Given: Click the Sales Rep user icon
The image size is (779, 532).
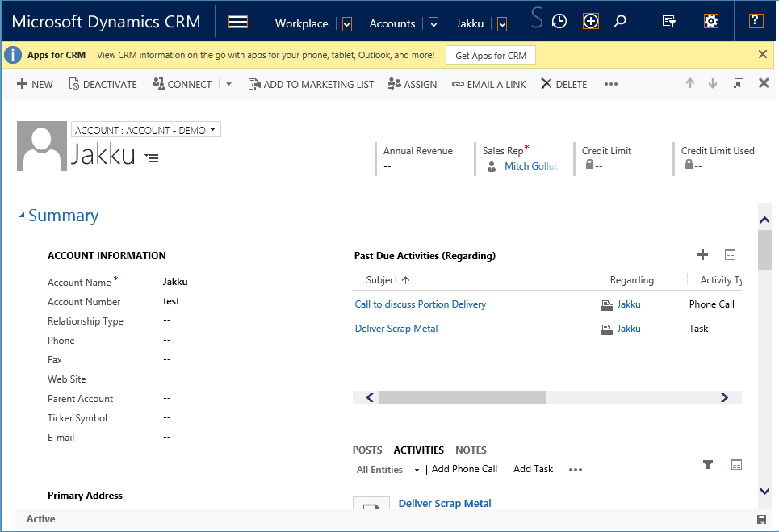Looking at the screenshot, I should [492, 166].
